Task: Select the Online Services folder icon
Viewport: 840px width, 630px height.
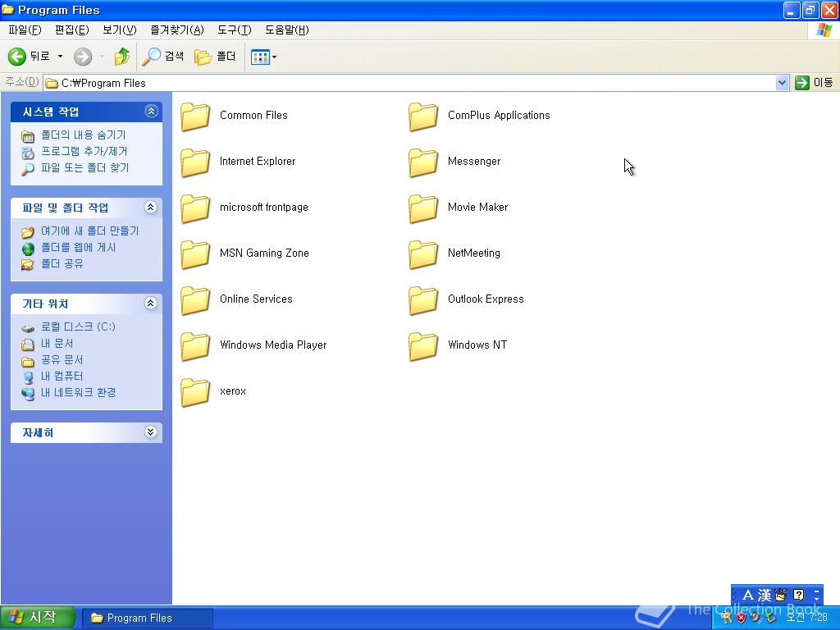Action: pyautogui.click(x=195, y=300)
